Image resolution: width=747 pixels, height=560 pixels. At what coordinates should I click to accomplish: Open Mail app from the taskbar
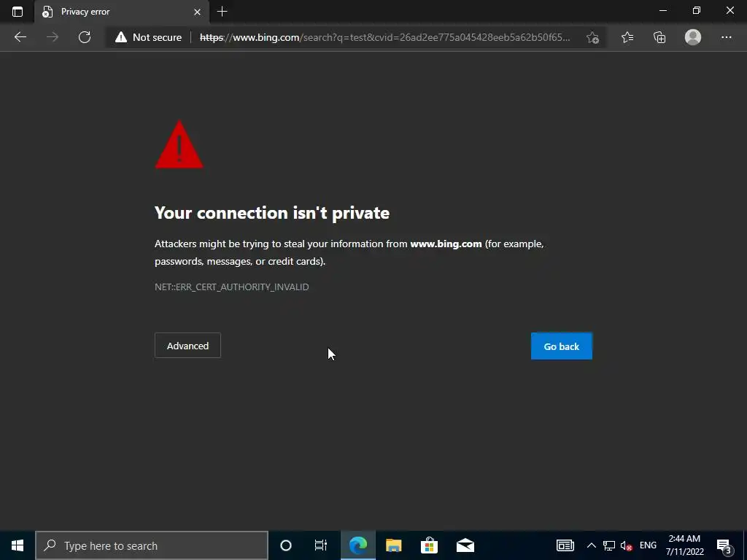point(465,545)
